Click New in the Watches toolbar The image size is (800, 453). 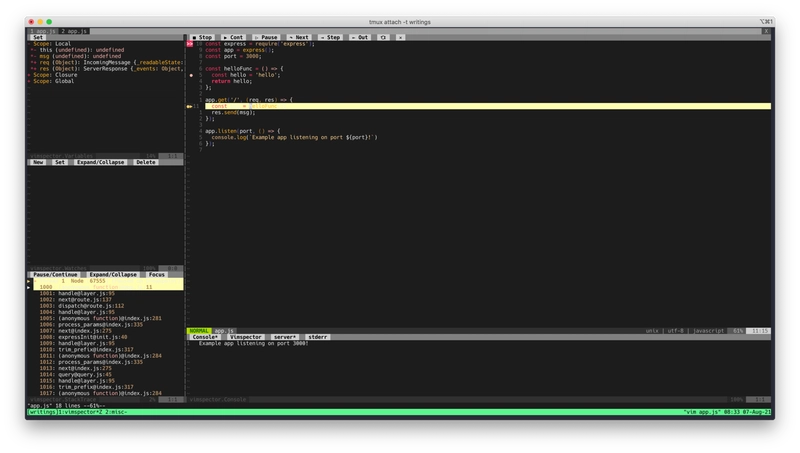(x=38, y=162)
